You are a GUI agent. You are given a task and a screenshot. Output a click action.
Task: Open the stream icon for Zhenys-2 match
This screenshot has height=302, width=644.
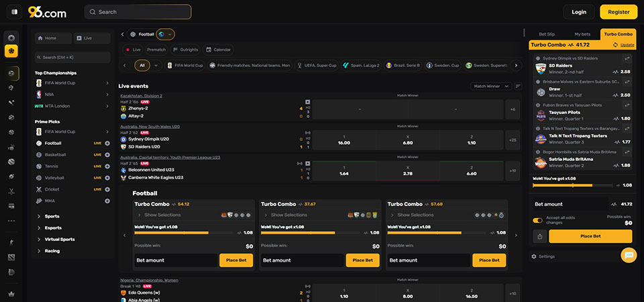[x=308, y=102]
